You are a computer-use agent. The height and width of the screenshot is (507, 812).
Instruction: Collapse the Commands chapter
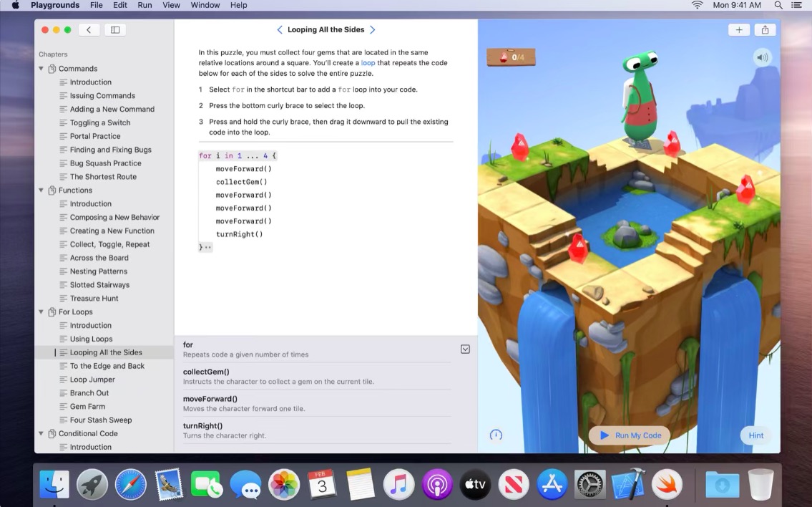click(41, 69)
